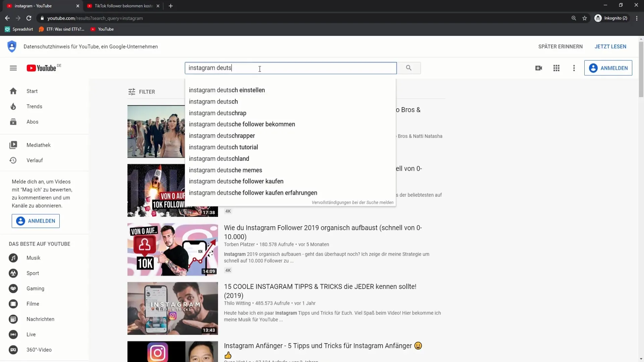Open Mediathek in the sidebar
Viewport: 644px width, 362px height.
point(44,145)
